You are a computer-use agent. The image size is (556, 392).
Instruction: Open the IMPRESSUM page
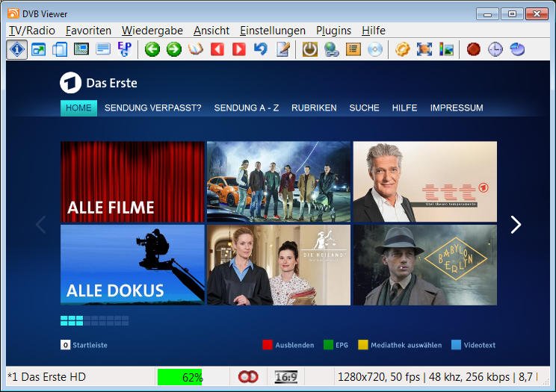click(x=457, y=108)
